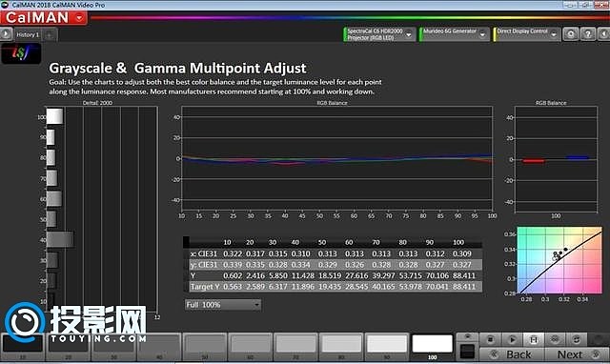Switch to the History 1 tab

click(x=28, y=34)
